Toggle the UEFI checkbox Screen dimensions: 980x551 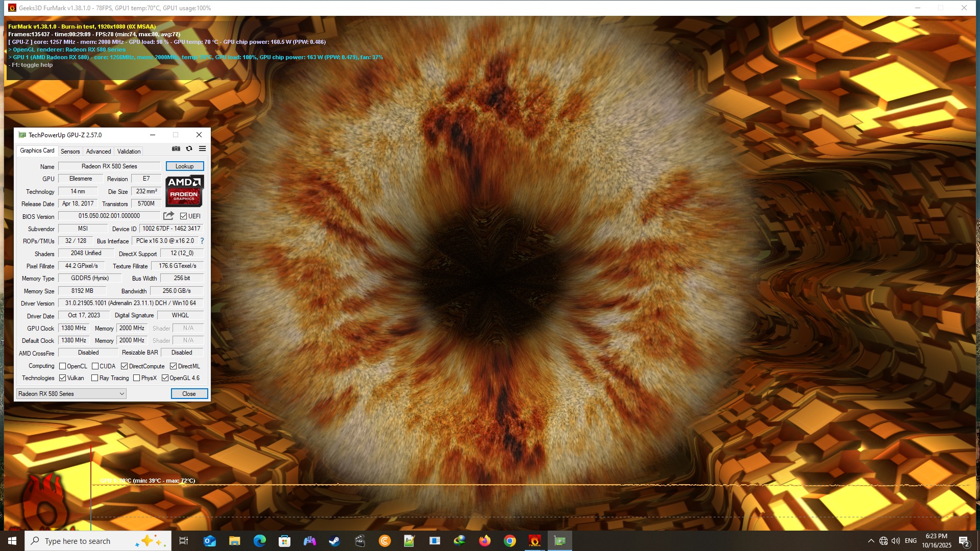click(x=184, y=216)
